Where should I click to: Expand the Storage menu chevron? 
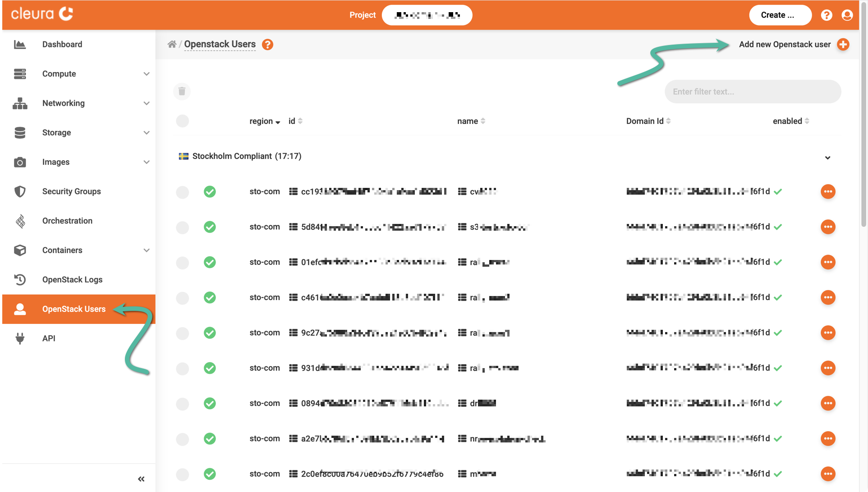point(146,132)
